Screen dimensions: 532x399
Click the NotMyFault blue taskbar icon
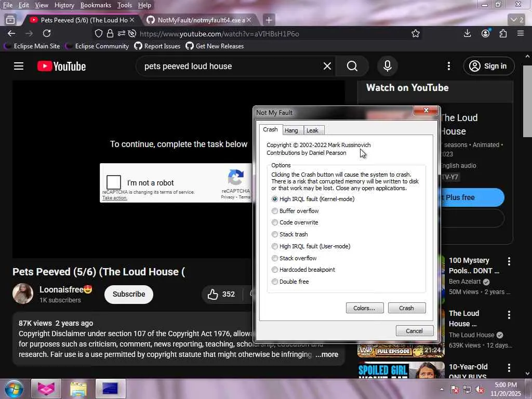[x=110, y=389]
